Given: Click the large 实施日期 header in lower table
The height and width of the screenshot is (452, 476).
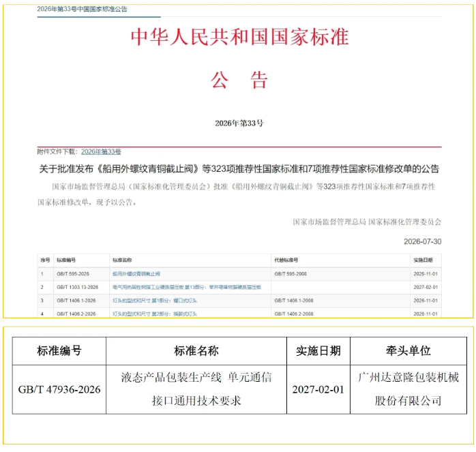Looking at the screenshot, I should pos(318,351).
